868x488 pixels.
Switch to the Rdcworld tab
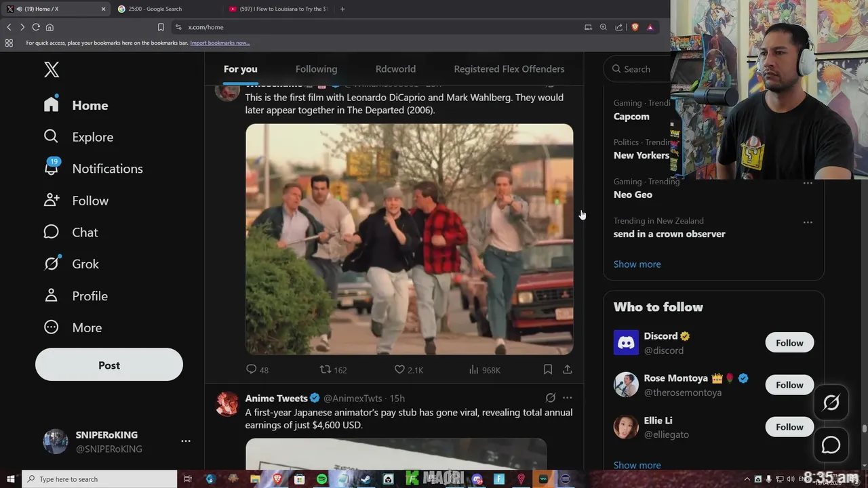(395, 68)
